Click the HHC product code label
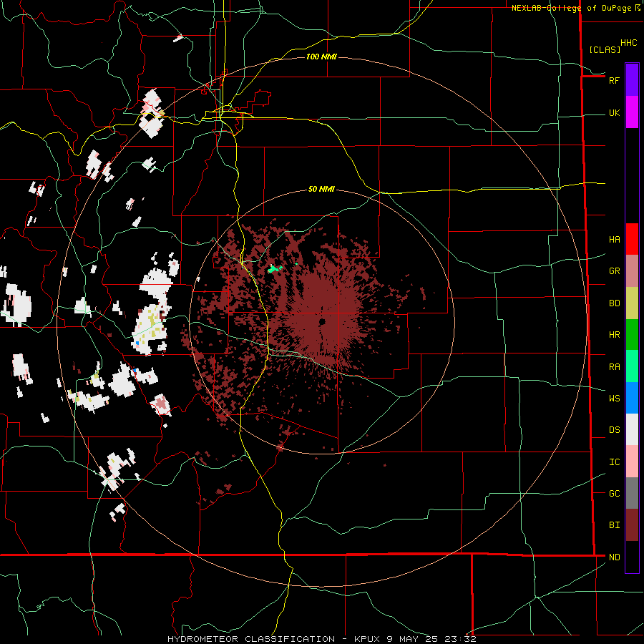 [x=629, y=43]
